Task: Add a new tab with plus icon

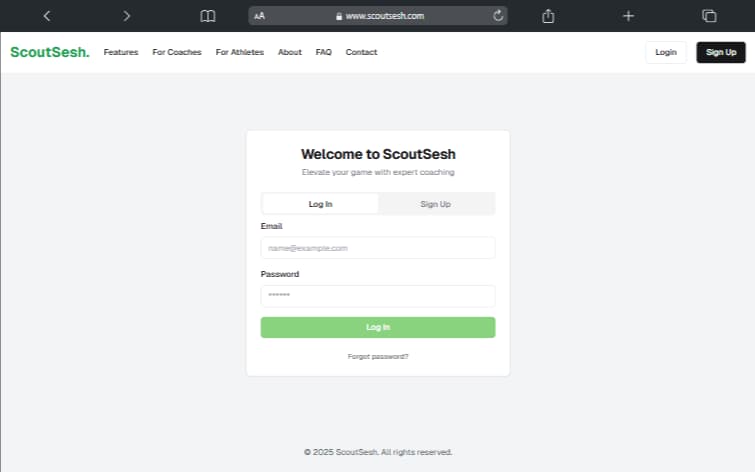Action: (628, 16)
